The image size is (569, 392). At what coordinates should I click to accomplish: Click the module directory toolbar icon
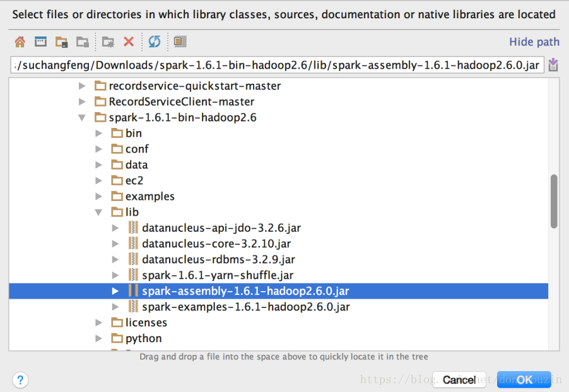click(83, 42)
